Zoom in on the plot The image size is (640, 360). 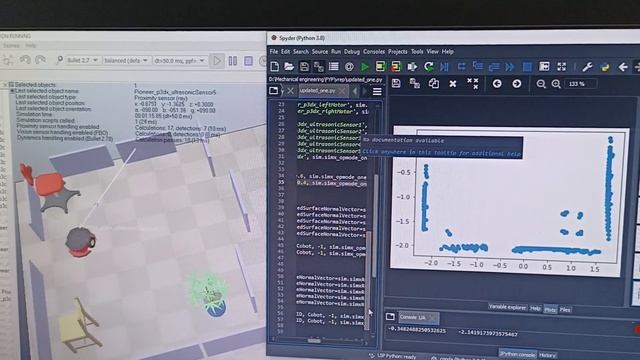click(x=556, y=84)
